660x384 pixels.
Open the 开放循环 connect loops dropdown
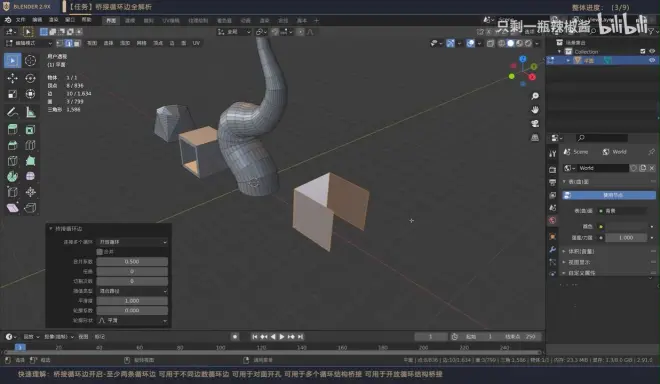click(132, 242)
